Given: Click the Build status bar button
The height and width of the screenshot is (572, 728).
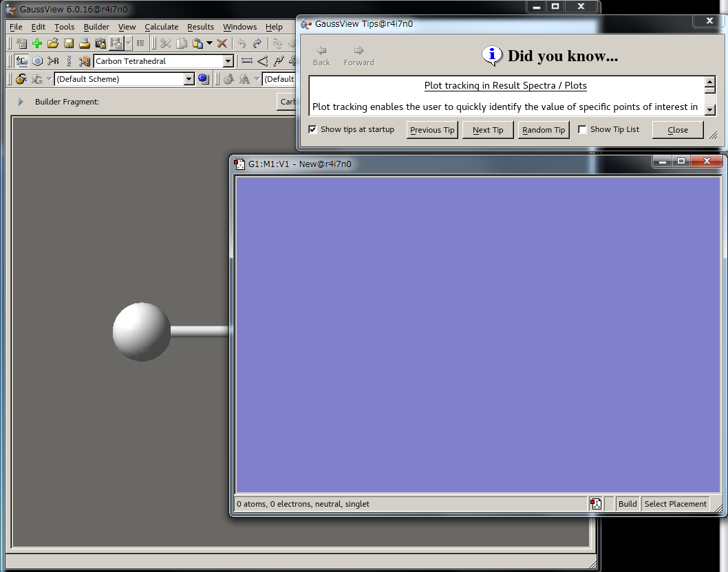Looking at the screenshot, I should [x=628, y=504].
